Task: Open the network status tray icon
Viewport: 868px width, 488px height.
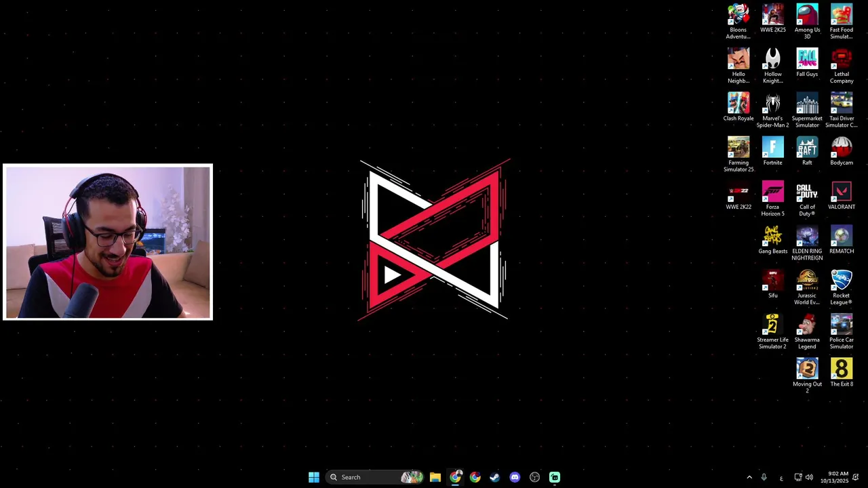Action: (x=798, y=478)
